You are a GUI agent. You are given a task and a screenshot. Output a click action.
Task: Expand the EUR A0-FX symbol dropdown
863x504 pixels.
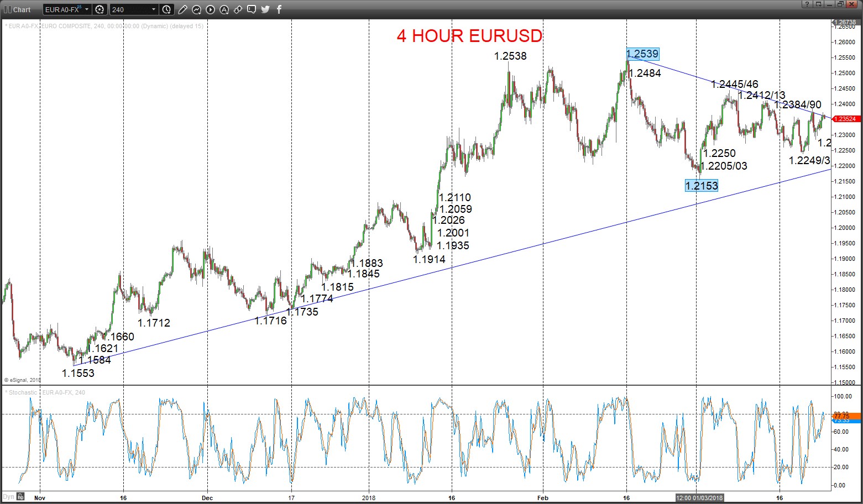[x=87, y=9]
